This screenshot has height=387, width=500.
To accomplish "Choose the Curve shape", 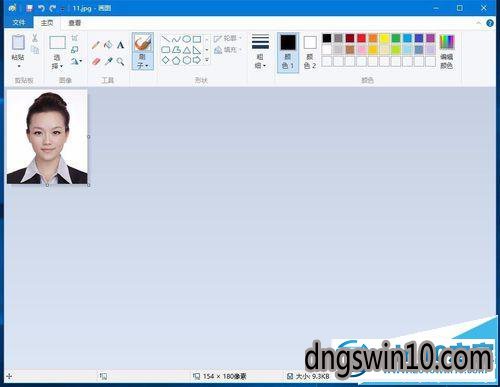I will pyautogui.click(x=176, y=39).
